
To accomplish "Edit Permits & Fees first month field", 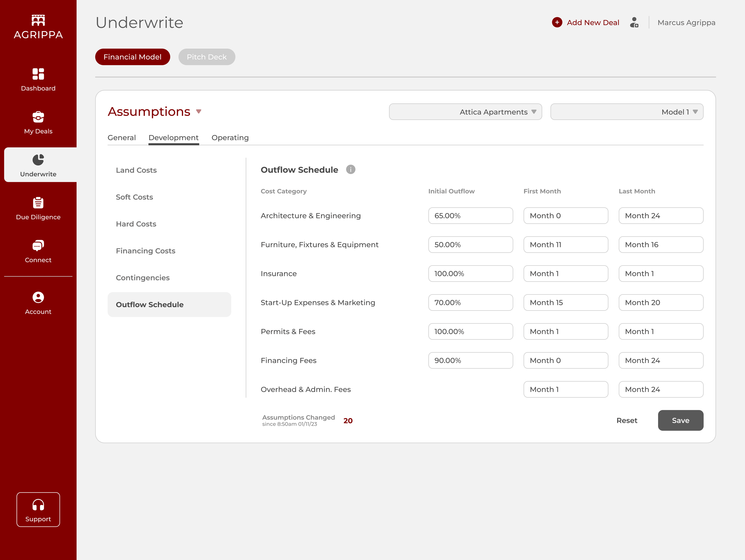I will [x=566, y=332].
